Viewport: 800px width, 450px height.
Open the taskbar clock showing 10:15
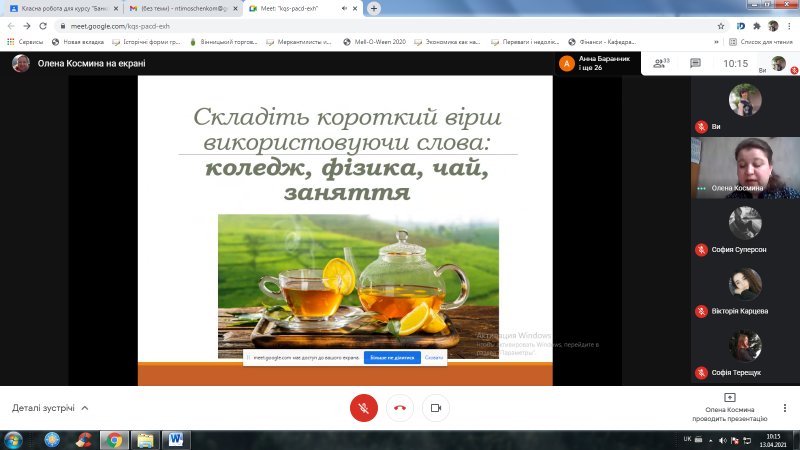click(773, 440)
